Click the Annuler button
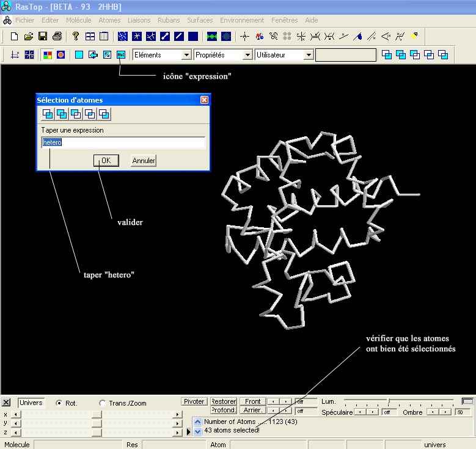Viewport: 476px width, 449px height. pyautogui.click(x=144, y=161)
